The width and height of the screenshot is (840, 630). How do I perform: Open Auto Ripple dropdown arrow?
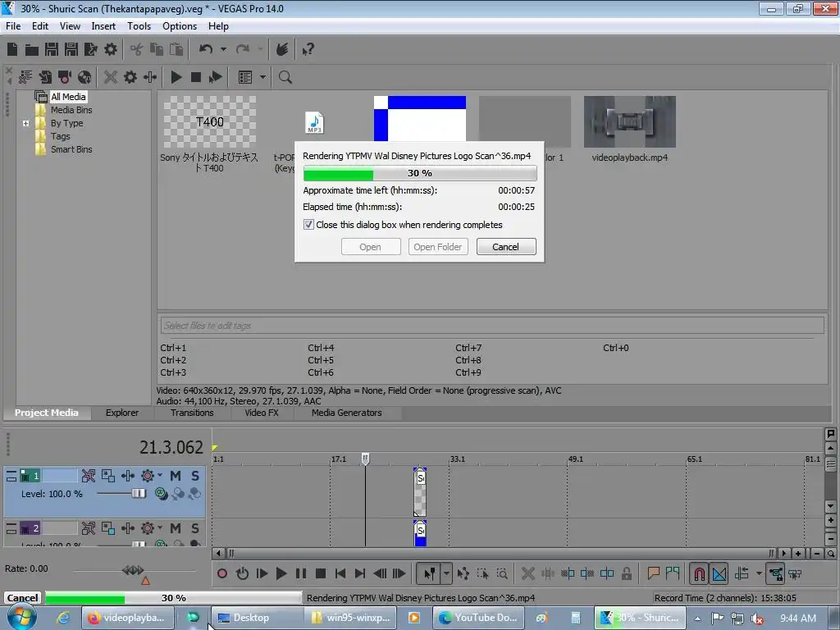pyautogui.click(x=759, y=573)
